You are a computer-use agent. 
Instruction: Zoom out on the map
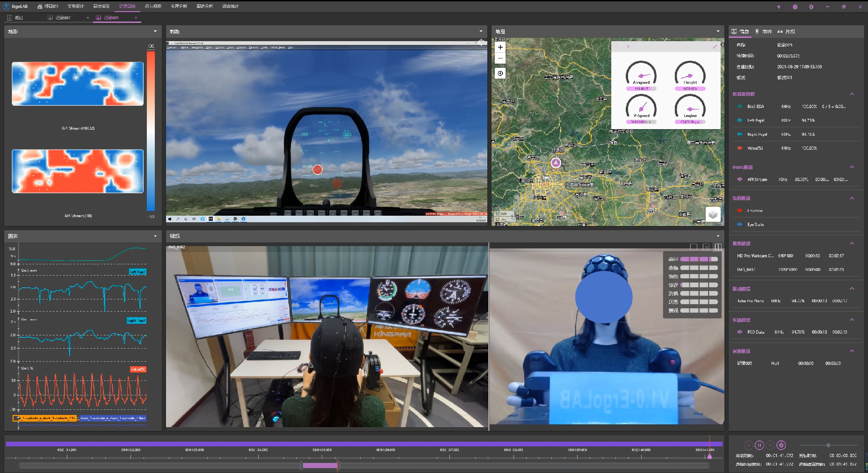[x=500, y=58]
